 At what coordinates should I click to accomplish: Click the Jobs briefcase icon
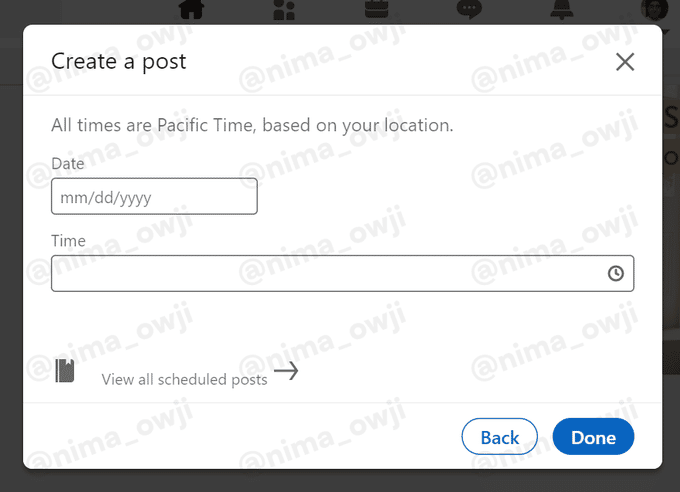(x=377, y=9)
